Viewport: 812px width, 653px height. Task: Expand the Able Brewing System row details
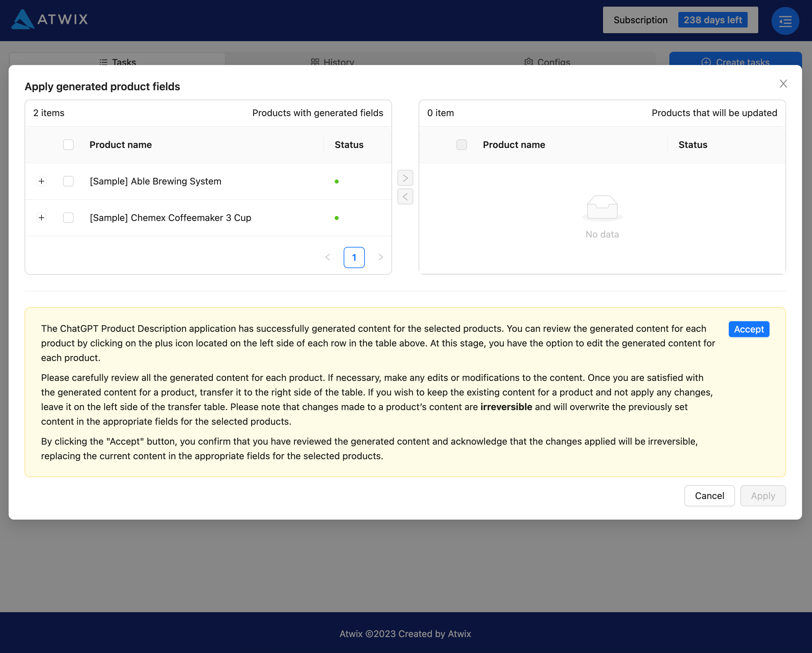coord(41,181)
